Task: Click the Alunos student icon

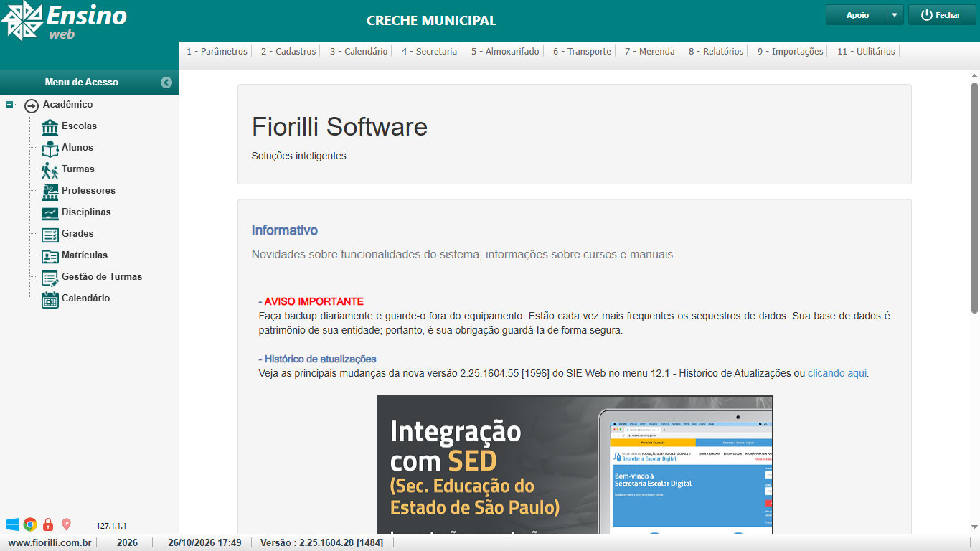Action: [50, 149]
